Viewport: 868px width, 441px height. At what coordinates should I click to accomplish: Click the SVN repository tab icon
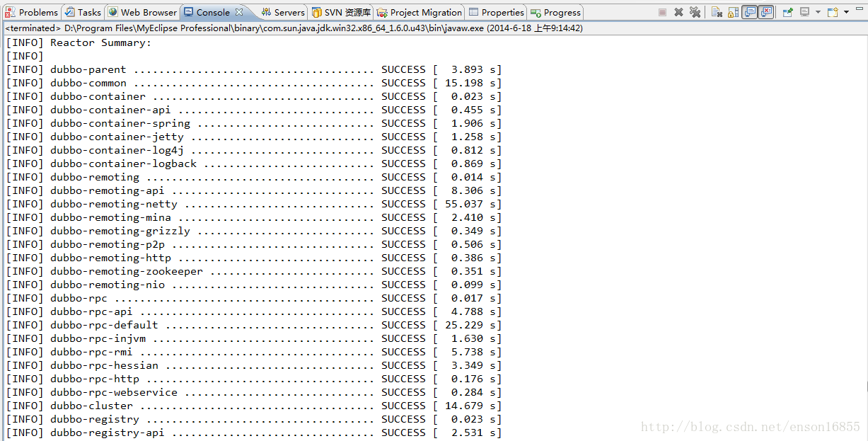317,12
